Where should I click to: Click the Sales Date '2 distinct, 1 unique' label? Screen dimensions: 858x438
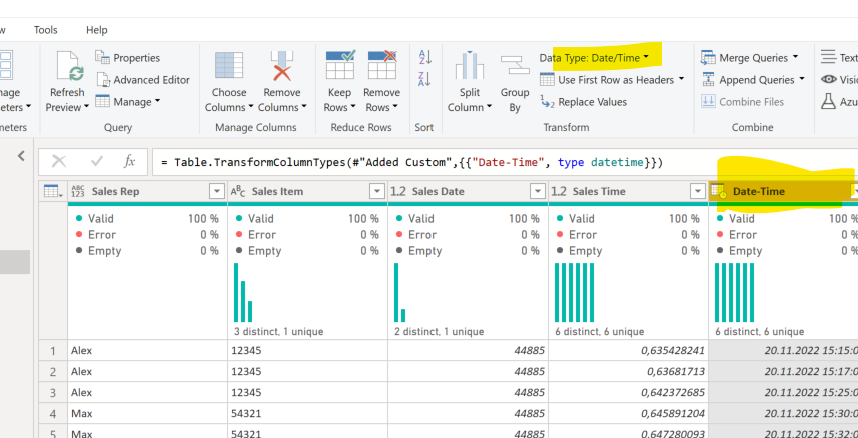point(439,332)
